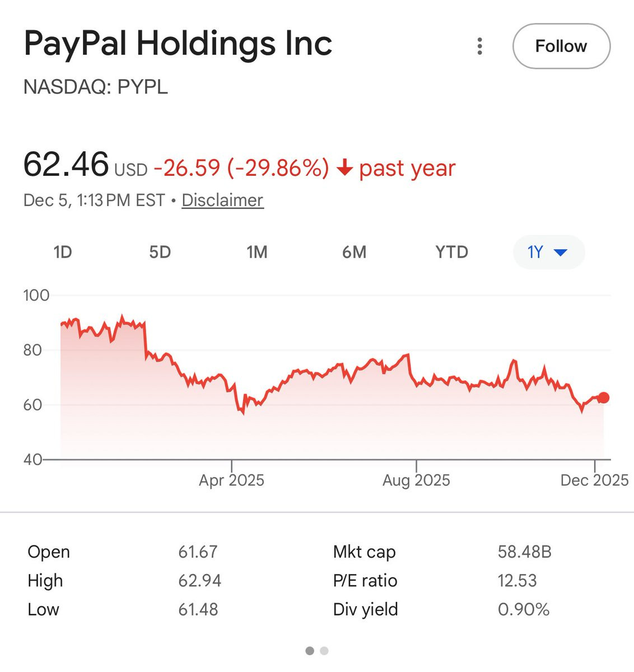Select the 5D time range
Screen dimensions: 634x672
pyautogui.click(x=160, y=252)
